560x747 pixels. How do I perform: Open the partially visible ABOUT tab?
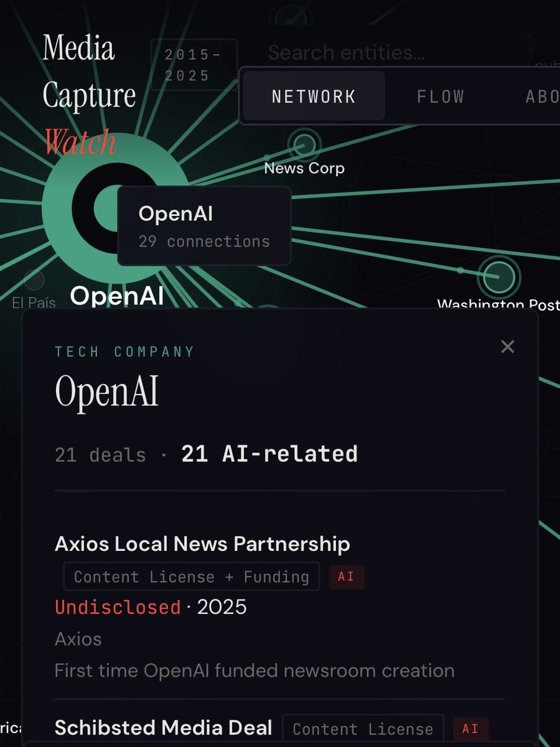click(542, 96)
